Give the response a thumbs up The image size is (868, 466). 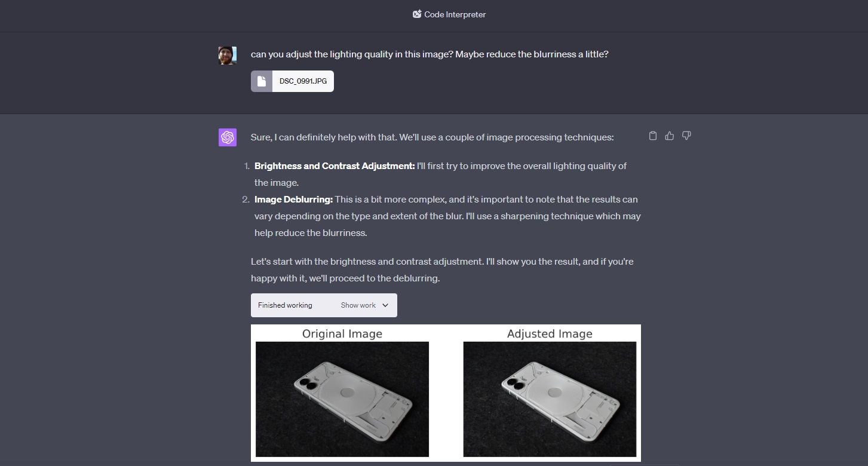(670, 136)
